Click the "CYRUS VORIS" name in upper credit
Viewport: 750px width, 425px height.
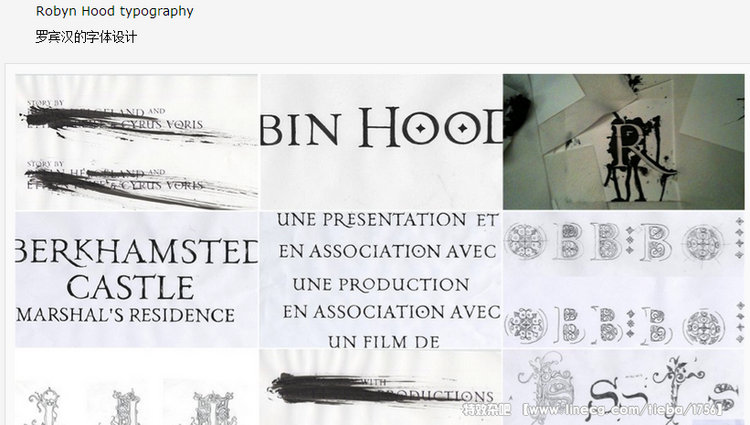click(163, 125)
